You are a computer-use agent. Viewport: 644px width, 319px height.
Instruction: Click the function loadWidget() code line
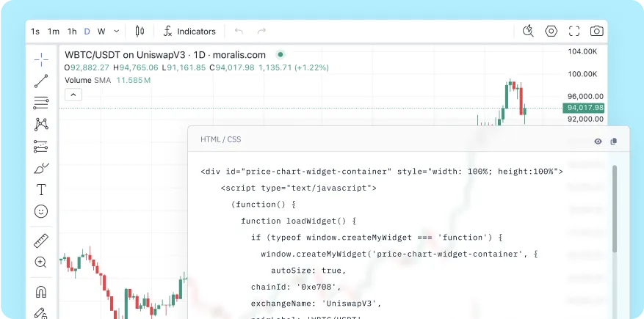point(298,221)
